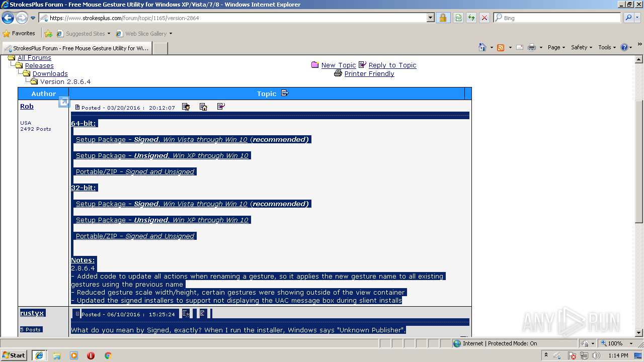Click the search magnifier button

click(628, 18)
